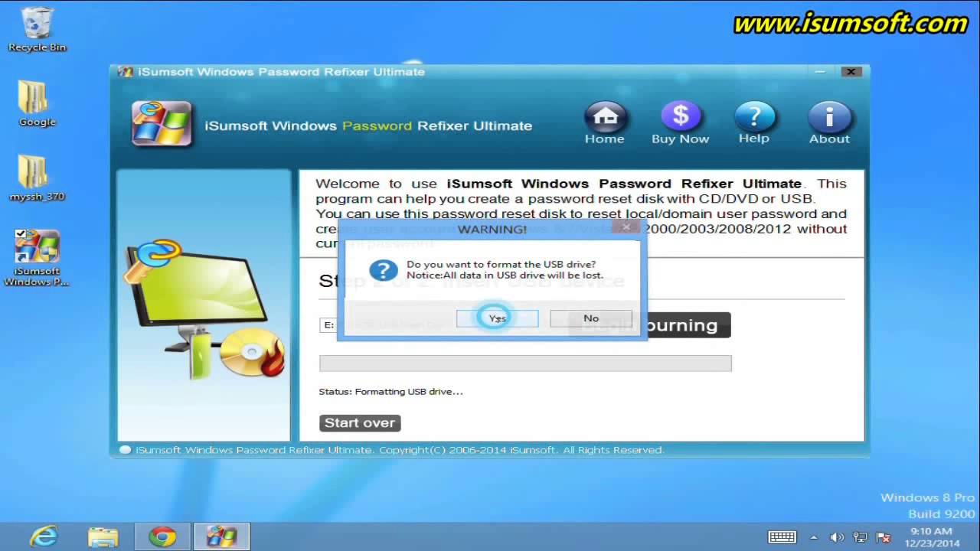Open Internet Explorer from taskbar
Screen dimensions: 980x551
[x=44, y=536]
